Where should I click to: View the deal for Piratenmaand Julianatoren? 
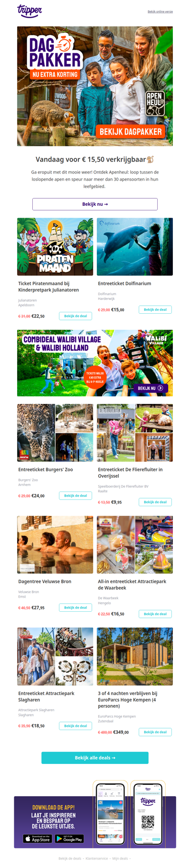click(x=76, y=316)
